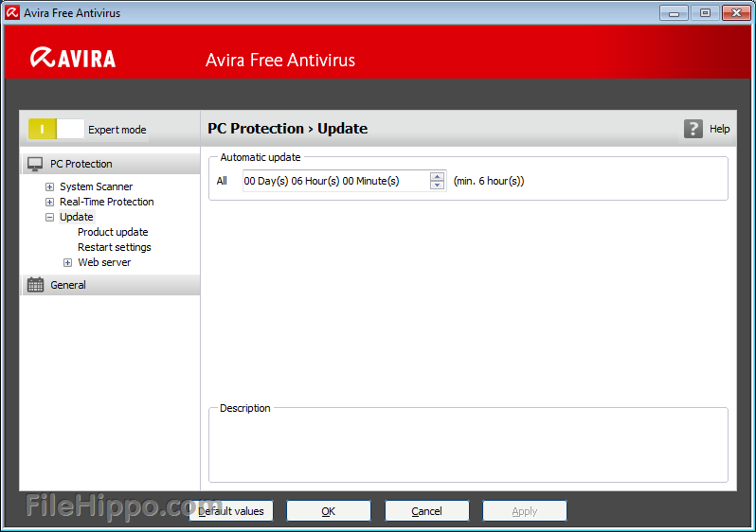Select System Scanner in the tree
The width and height of the screenshot is (756, 532).
[96, 186]
